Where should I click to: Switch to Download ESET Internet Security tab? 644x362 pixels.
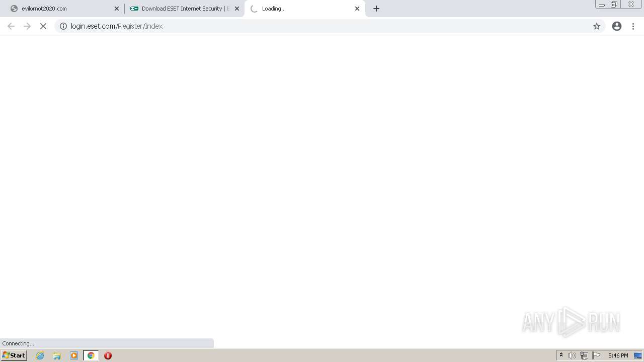(184, 9)
